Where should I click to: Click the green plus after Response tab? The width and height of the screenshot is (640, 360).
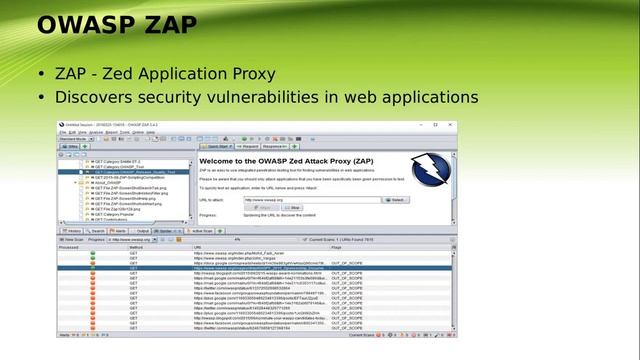(x=294, y=147)
